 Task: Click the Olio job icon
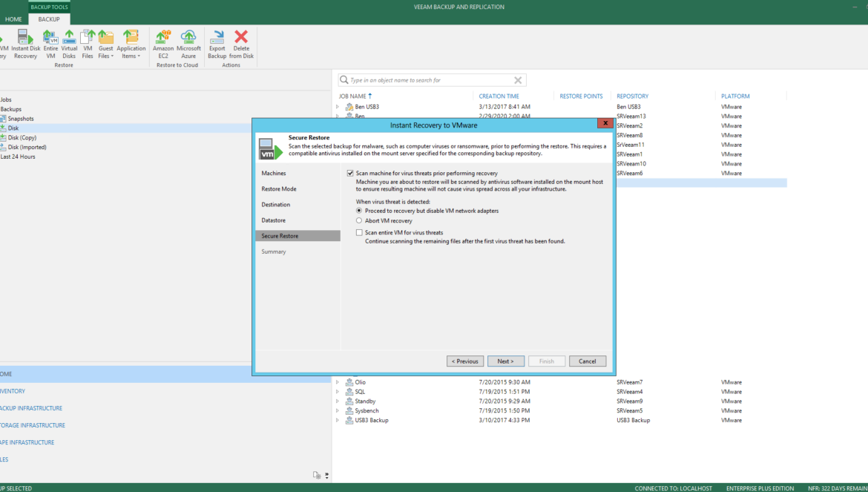pyautogui.click(x=349, y=382)
